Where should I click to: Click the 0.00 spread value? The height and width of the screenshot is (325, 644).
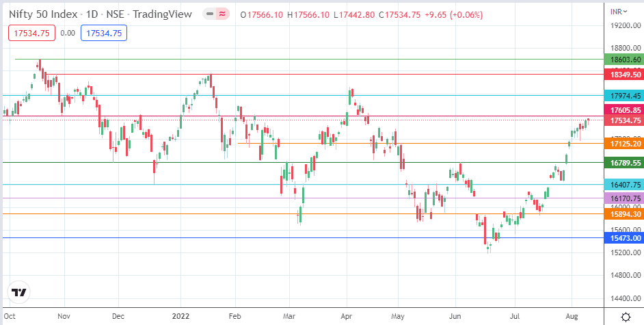click(x=68, y=34)
